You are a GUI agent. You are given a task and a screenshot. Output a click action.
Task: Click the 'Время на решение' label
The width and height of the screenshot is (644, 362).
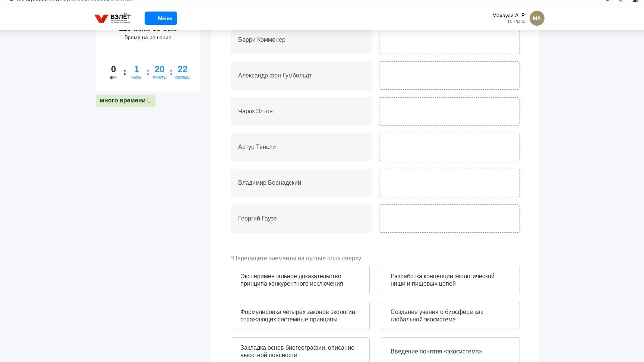click(x=148, y=37)
